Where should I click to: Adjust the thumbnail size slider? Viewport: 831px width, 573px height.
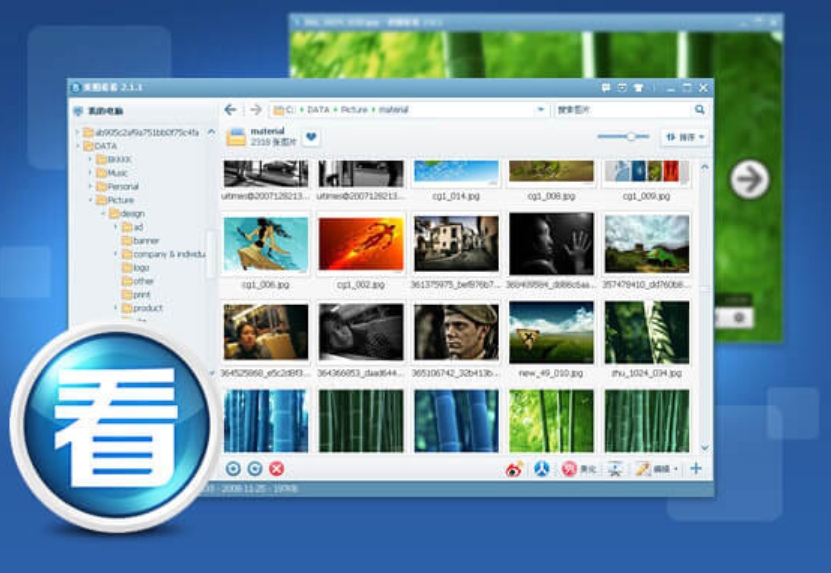click(x=631, y=137)
